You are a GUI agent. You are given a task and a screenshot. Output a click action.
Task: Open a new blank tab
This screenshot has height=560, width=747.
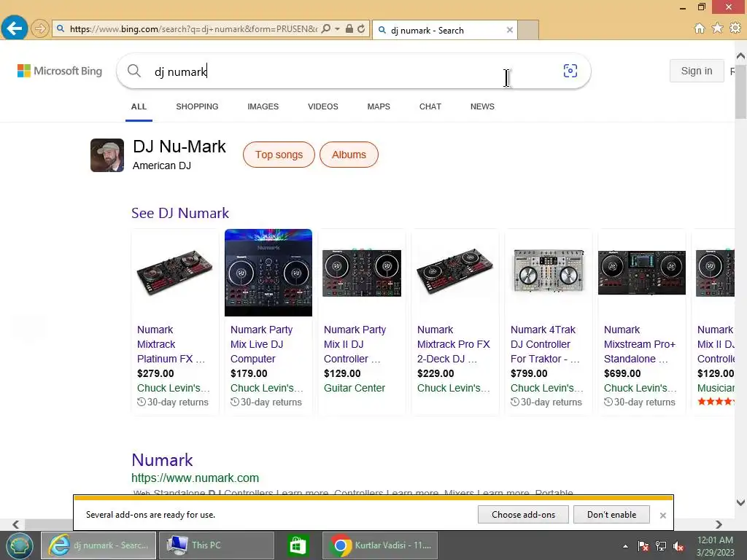point(528,30)
